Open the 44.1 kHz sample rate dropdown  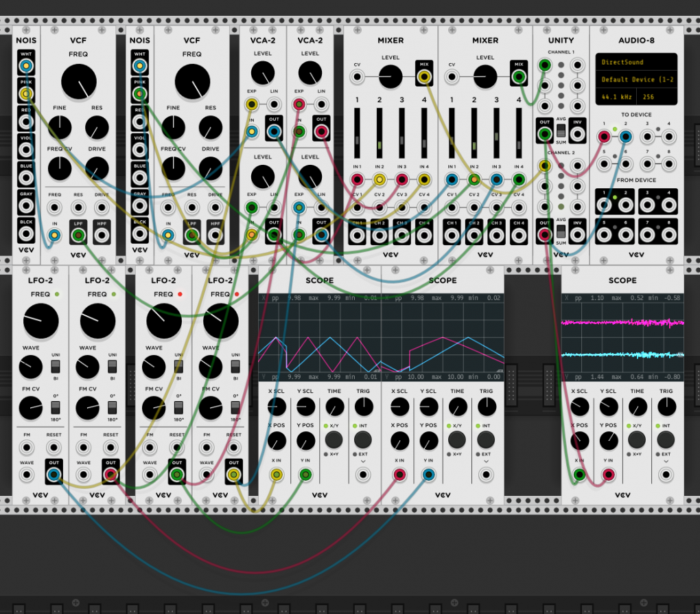click(616, 97)
